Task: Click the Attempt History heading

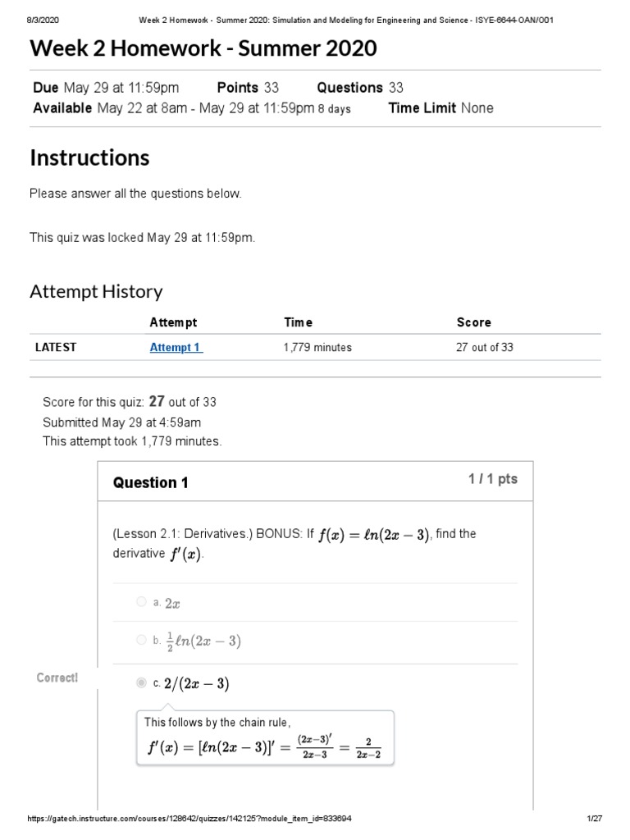Action: (x=96, y=291)
